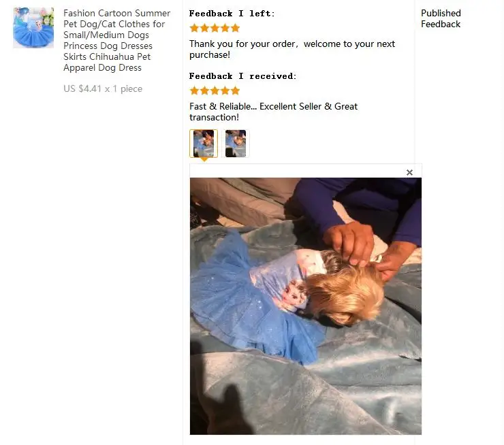Click the Feedback I left heading
This screenshot has height=445, width=504.
pos(232,14)
